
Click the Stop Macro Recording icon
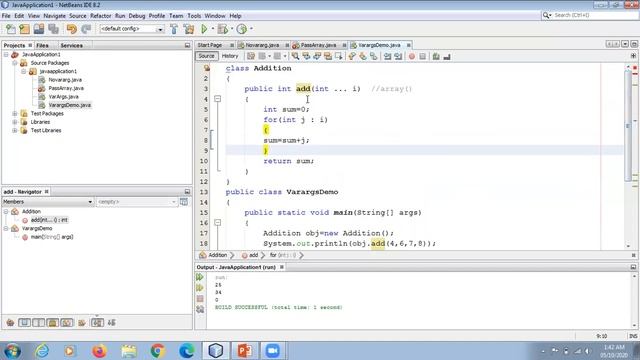point(422,56)
